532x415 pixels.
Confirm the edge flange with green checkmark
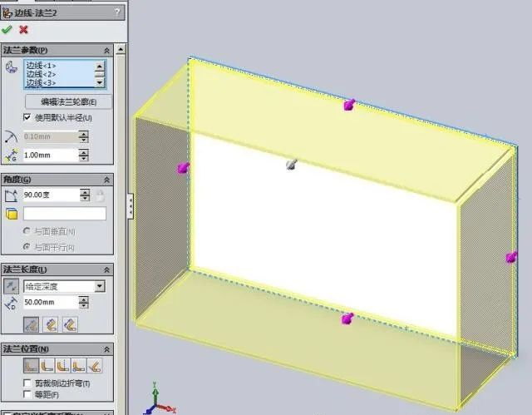point(7,30)
